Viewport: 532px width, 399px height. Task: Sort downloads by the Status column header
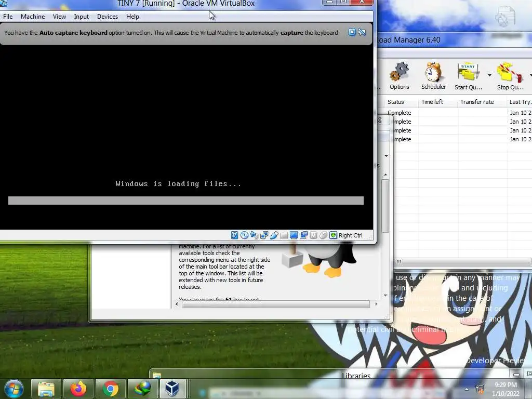(398, 102)
